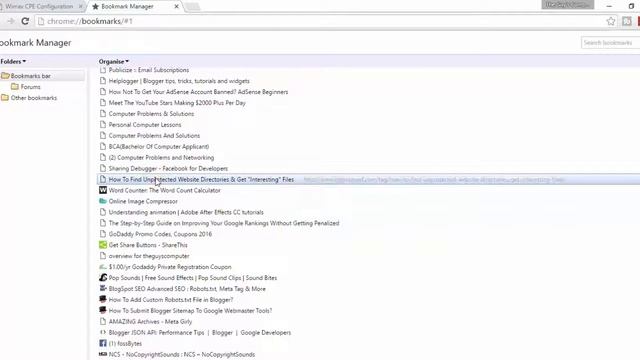Select 'Online Image Compressor' bookmark
640x360 pixels.
pos(143,201)
